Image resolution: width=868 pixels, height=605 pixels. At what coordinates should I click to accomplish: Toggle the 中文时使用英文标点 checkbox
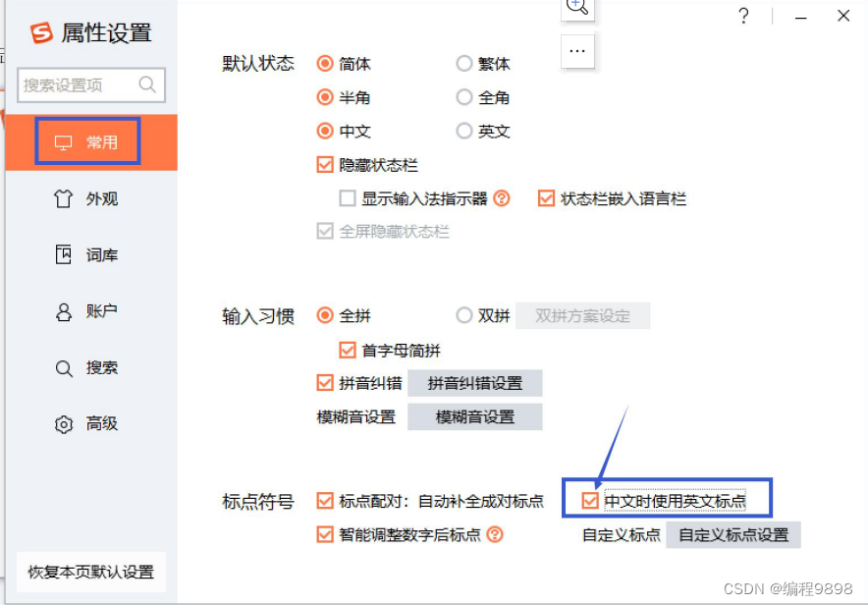[590, 501]
